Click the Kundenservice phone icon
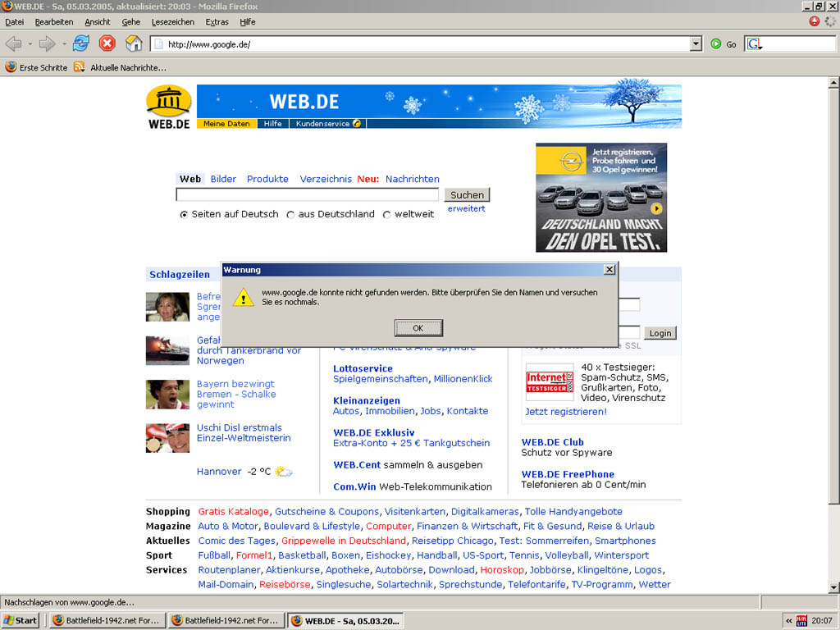This screenshot has width=840, height=630. click(356, 123)
